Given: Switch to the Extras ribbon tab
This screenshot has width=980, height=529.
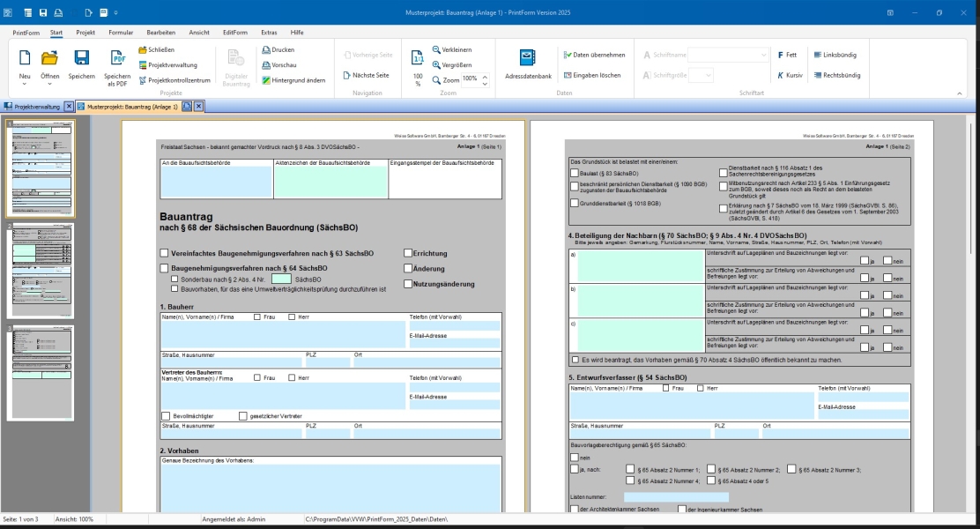Looking at the screenshot, I should (269, 32).
